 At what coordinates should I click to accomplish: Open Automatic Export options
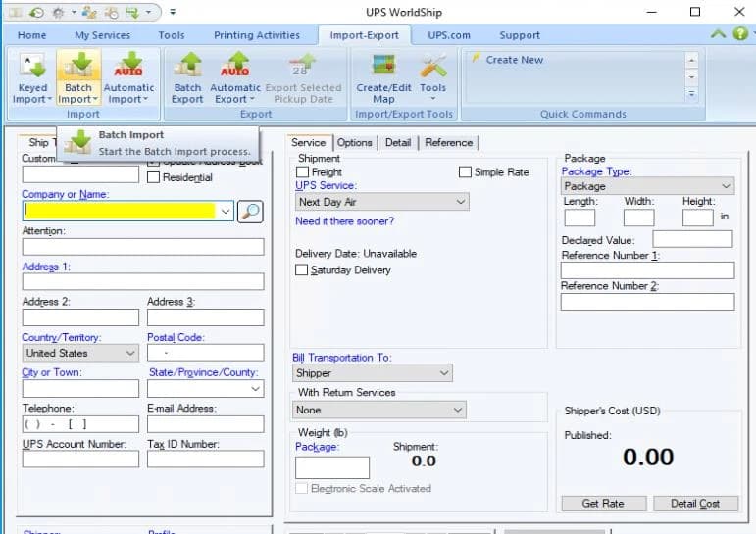234,78
